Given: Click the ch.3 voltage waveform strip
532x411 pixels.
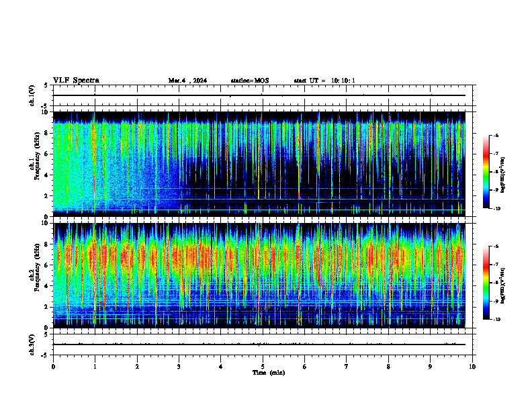Looking at the screenshot, I should pyautogui.click(x=263, y=345).
